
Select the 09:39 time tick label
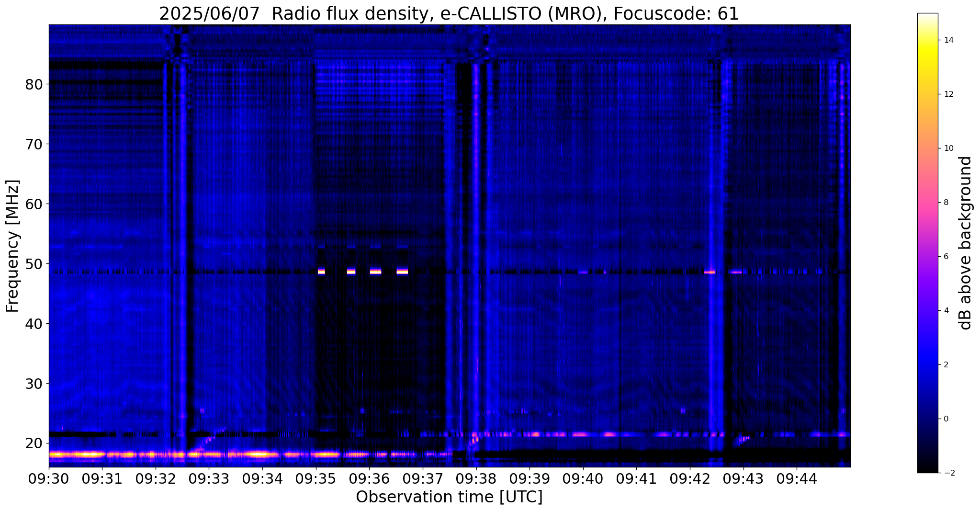tap(529, 479)
